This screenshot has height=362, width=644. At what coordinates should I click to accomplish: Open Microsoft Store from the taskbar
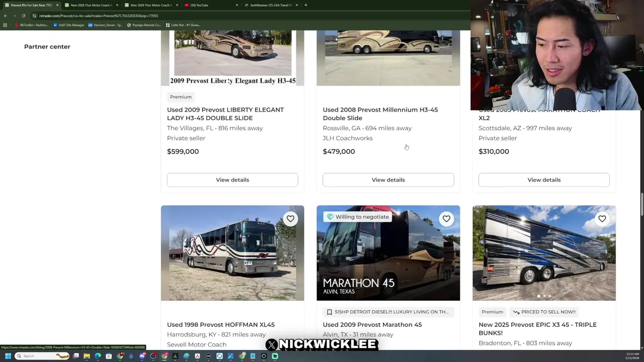click(109, 356)
